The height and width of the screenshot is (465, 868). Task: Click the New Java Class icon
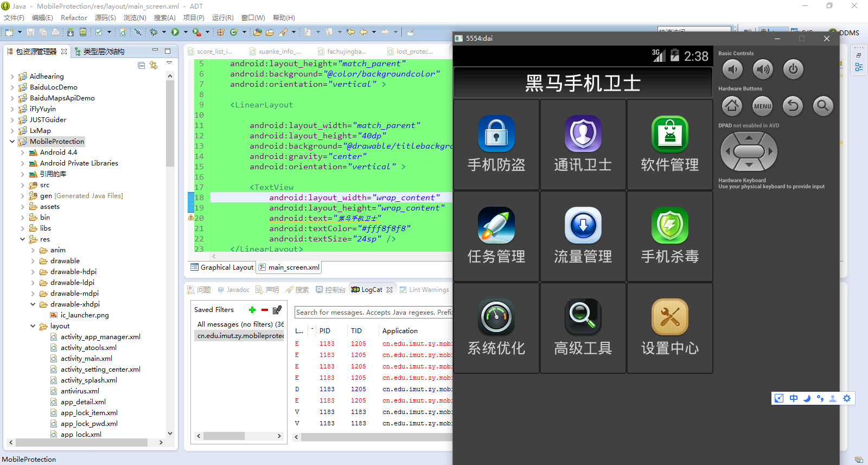(234, 32)
